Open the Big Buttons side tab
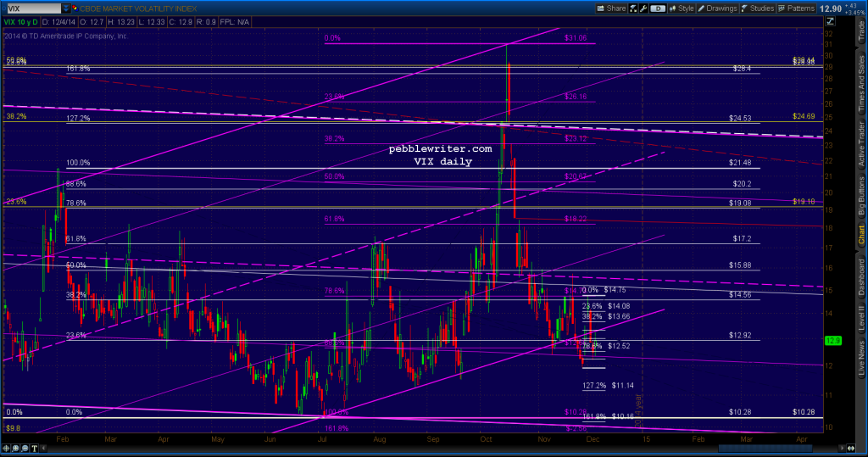 click(861, 196)
